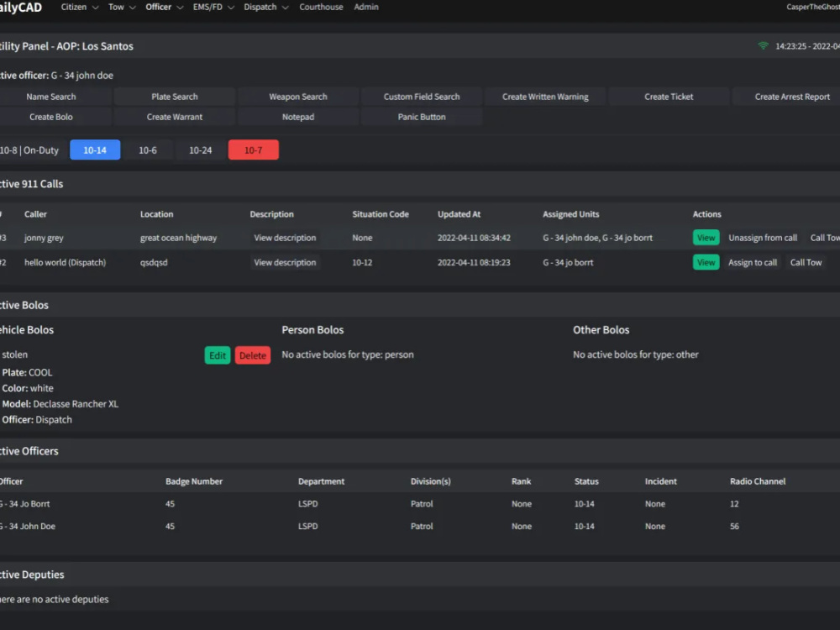The width and height of the screenshot is (840, 630).
Task: Click Model: Declasse Rancher XL text
Action: [60, 404]
